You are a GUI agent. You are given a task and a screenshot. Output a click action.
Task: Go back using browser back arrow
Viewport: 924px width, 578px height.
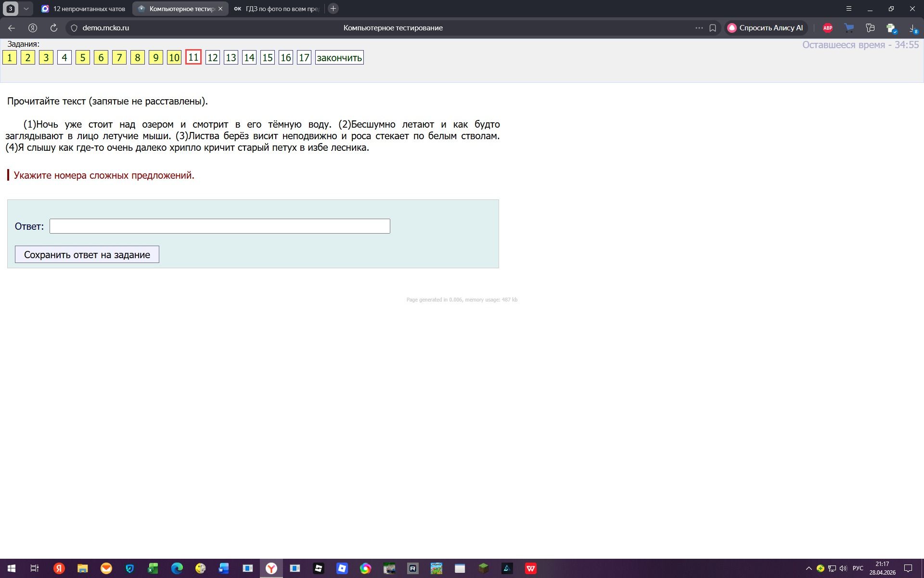click(x=12, y=28)
